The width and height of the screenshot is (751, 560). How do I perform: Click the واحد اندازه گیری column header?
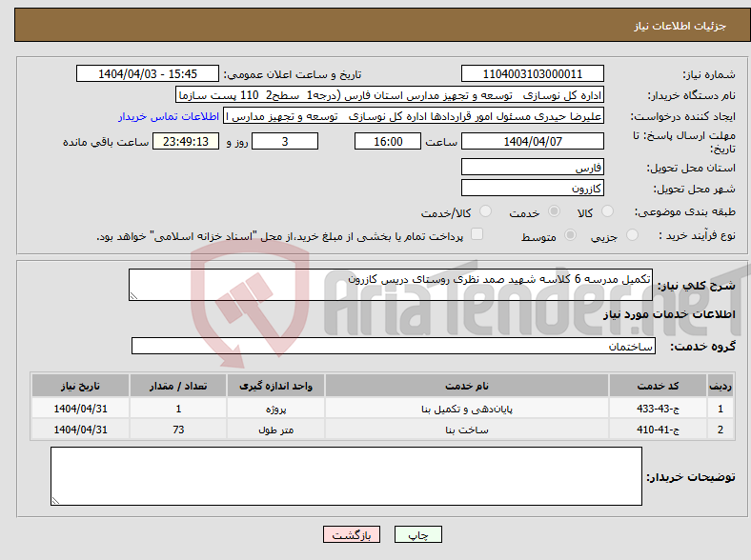coord(275,386)
